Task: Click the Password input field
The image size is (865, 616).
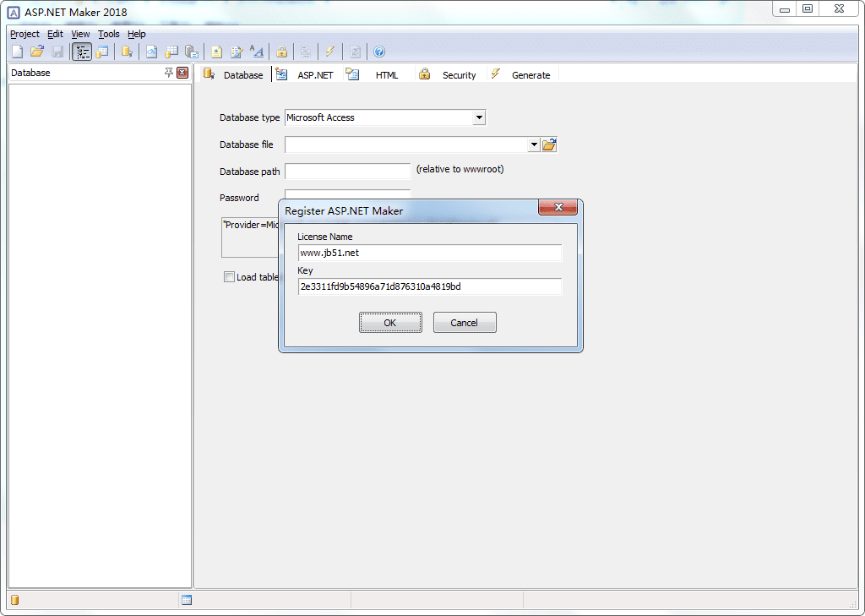Action: click(x=347, y=194)
